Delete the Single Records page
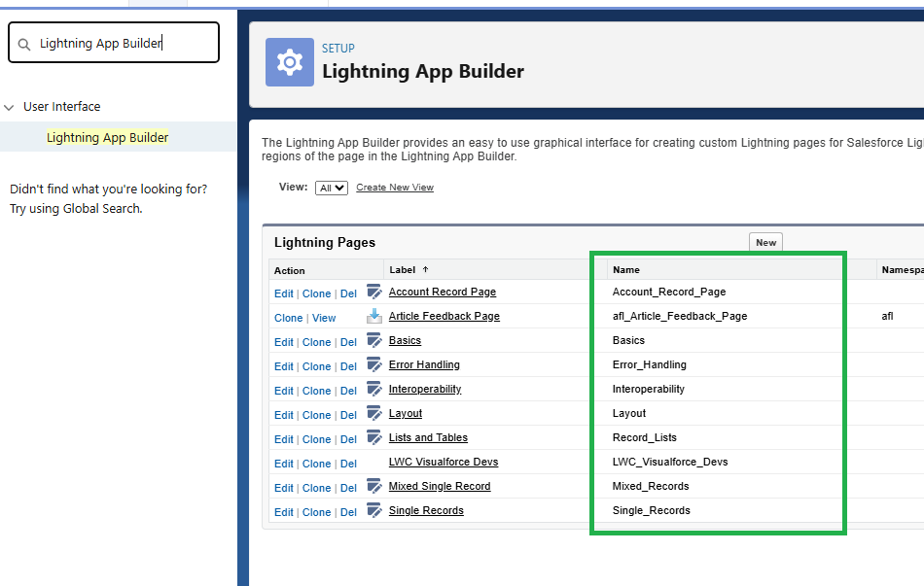 [x=348, y=512]
